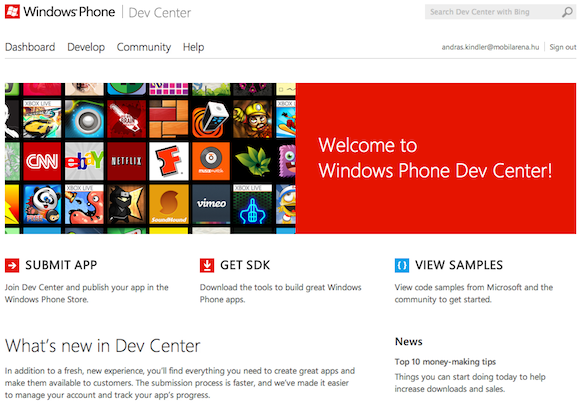The width and height of the screenshot is (580, 404).
Task: Select the eBay app tile
Action: click(84, 161)
